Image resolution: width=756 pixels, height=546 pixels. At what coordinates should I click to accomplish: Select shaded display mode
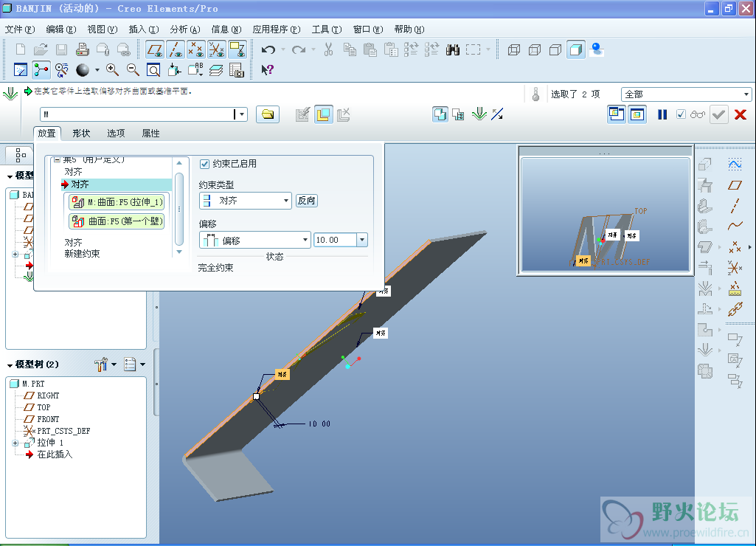[576, 49]
